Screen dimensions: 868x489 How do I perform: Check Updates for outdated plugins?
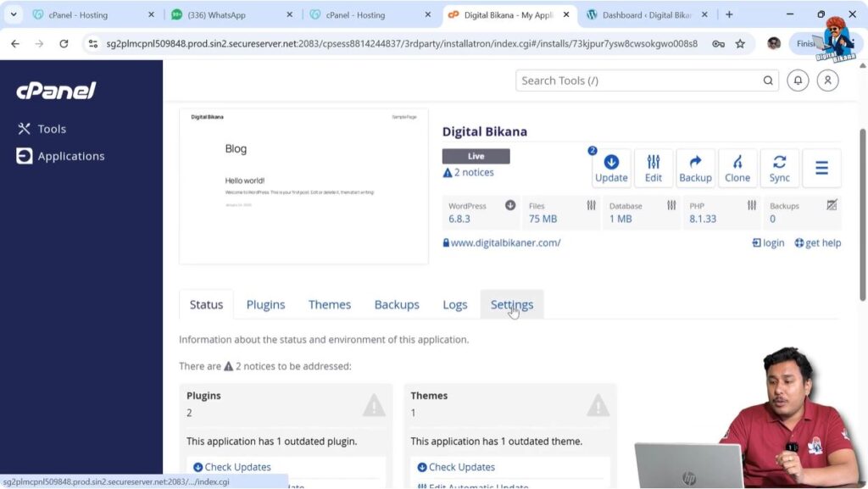point(236,466)
